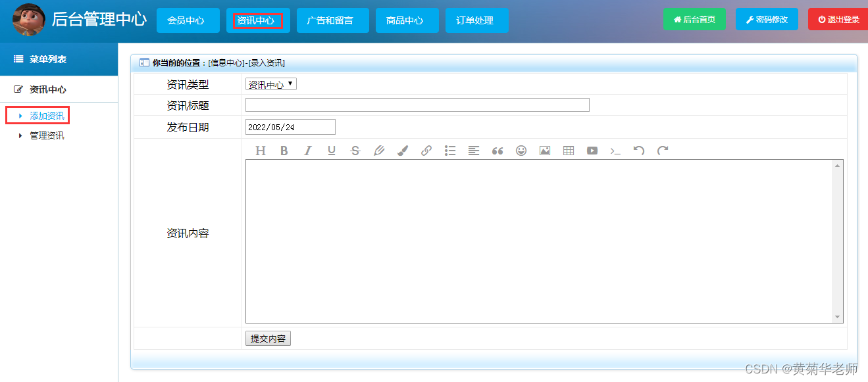Screen dimensions: 868x382
Task: Insert a hyperlink via link icon
Action: pyautogui.click(x=426, y=151)
